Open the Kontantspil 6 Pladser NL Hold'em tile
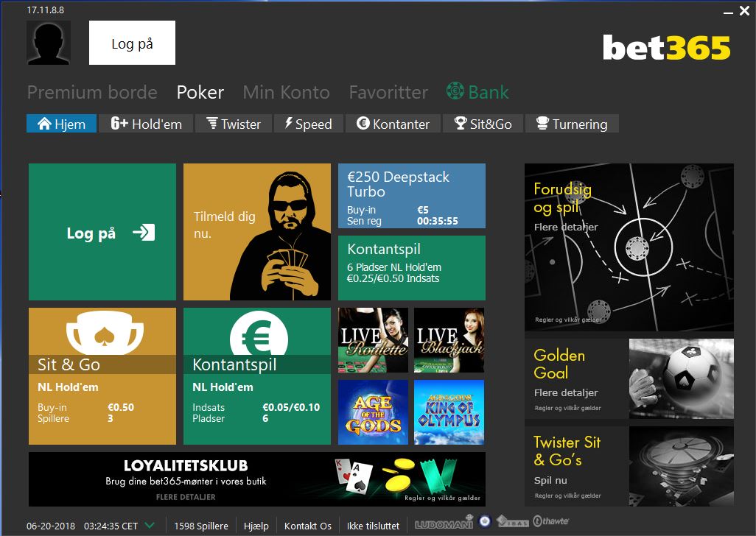756x536 pixels. click(x=412, y=268)
